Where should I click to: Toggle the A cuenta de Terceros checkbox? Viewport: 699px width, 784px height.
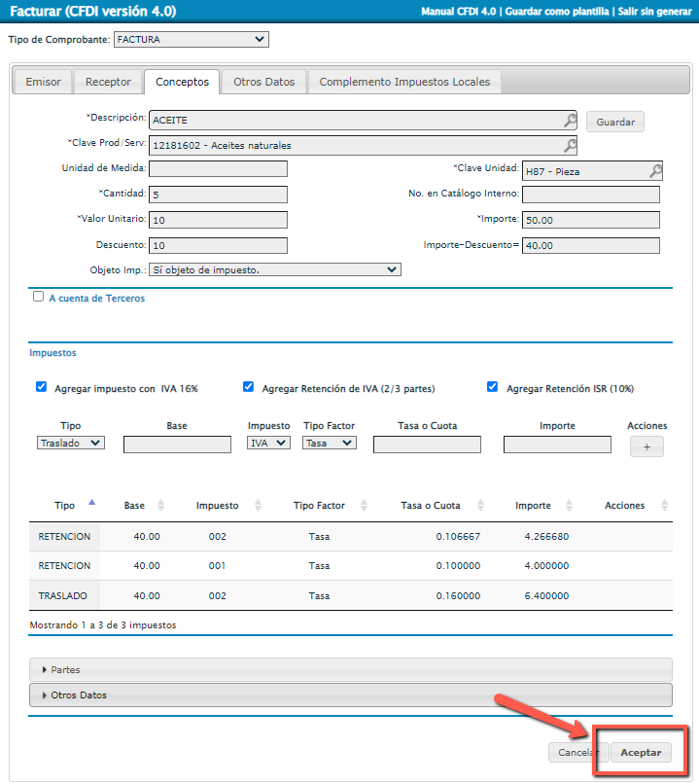tap(39, 298)
